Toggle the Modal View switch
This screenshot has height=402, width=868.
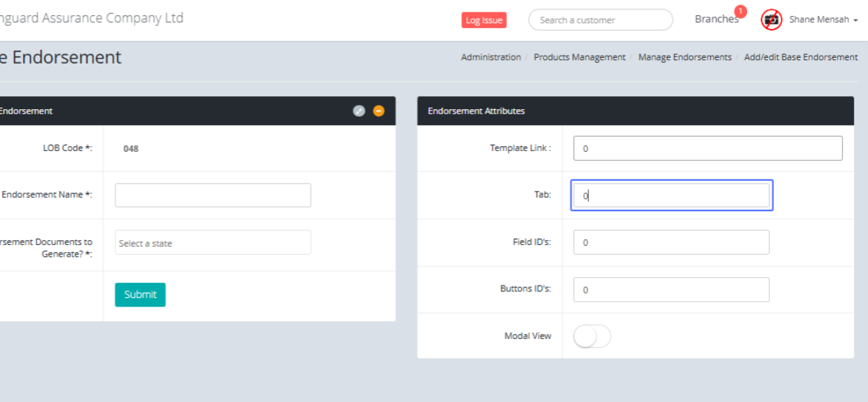click(x=592, y=336)
